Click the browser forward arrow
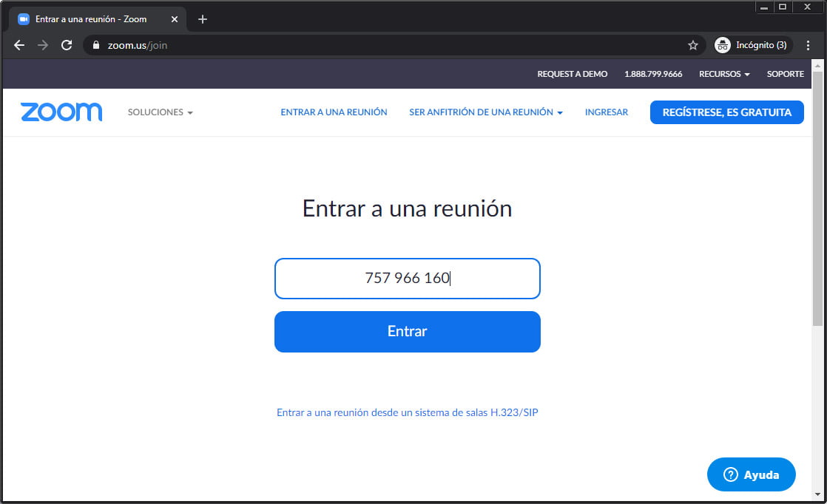 [43, 45]
